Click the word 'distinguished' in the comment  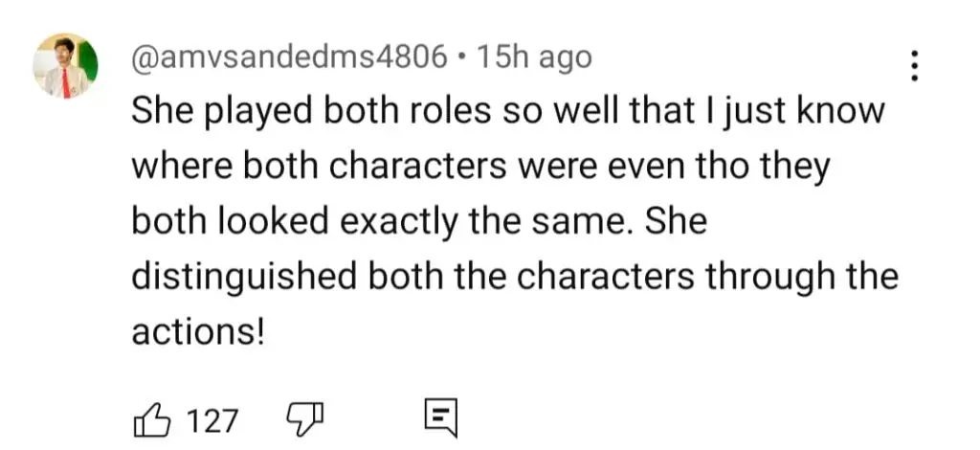click(244, 279)
